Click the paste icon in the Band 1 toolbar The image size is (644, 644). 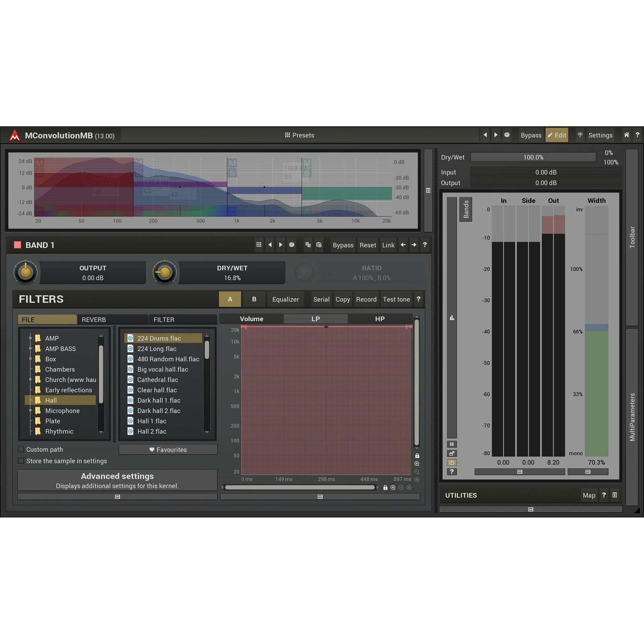[319, 245]
